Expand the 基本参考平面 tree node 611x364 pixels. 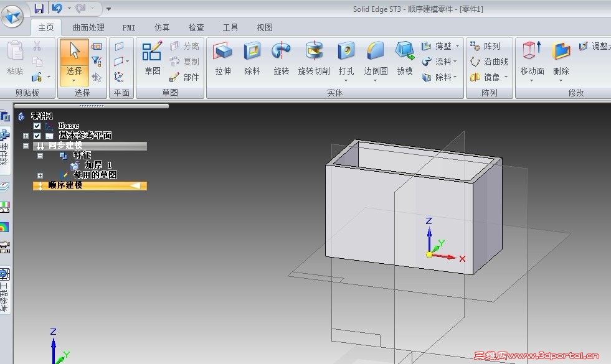coord(26,136)
